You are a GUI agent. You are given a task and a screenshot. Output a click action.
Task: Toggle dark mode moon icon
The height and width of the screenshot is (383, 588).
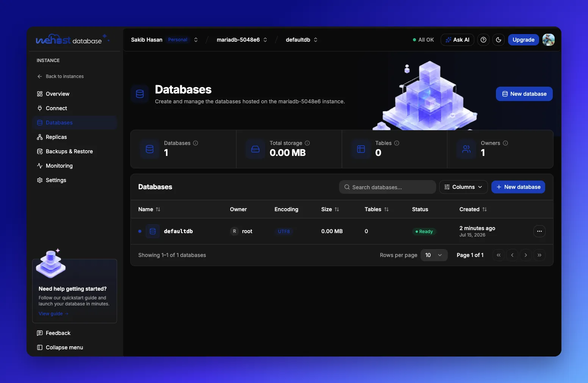499,40
